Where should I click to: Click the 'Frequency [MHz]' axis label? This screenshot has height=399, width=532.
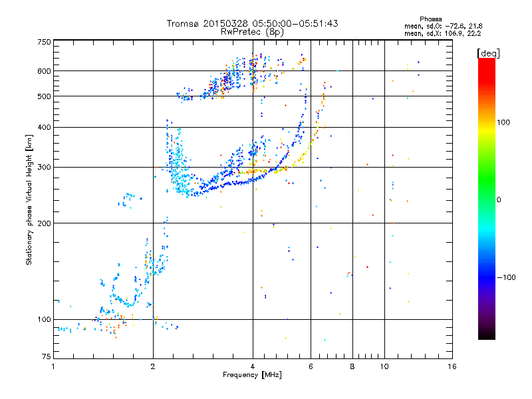coord(252,375)
